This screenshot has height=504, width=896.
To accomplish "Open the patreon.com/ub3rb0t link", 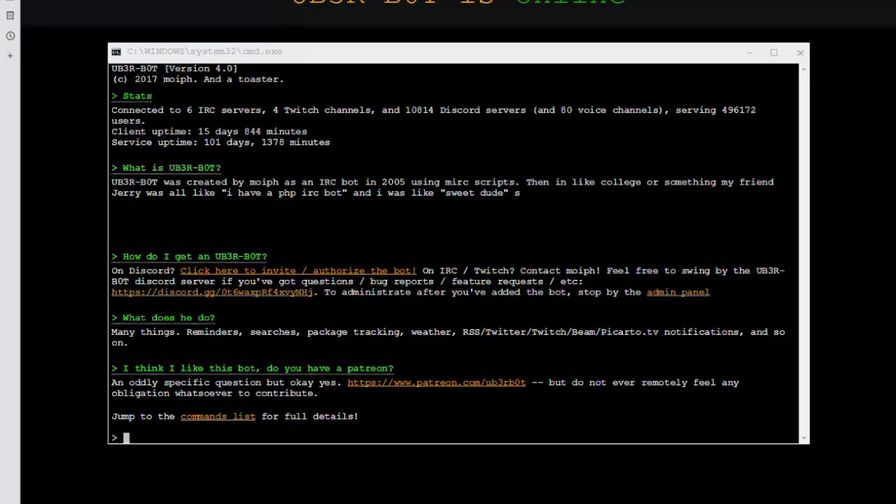I will 437,383.
